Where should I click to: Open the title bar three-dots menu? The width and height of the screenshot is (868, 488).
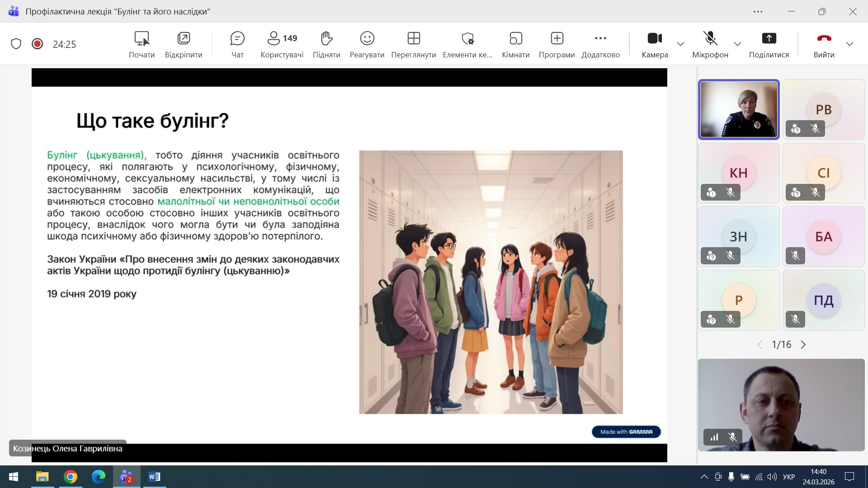click(x=758, y=12)
